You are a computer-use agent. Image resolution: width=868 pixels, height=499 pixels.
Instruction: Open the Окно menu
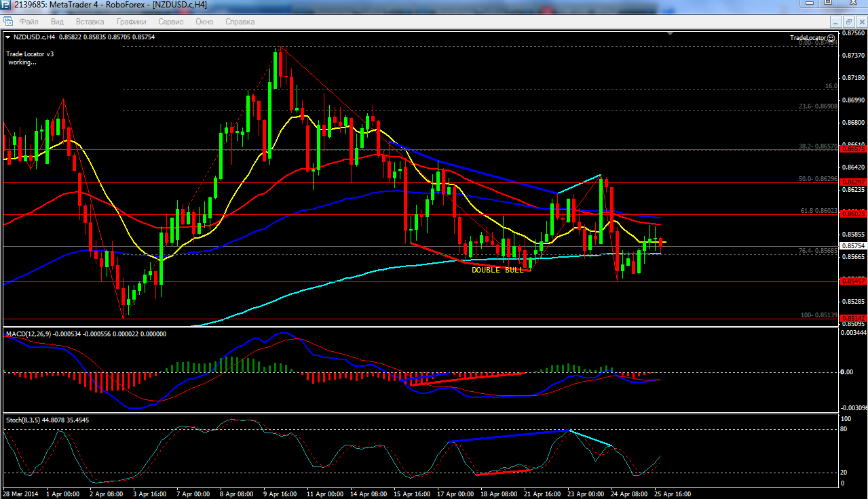click(204, 22)
